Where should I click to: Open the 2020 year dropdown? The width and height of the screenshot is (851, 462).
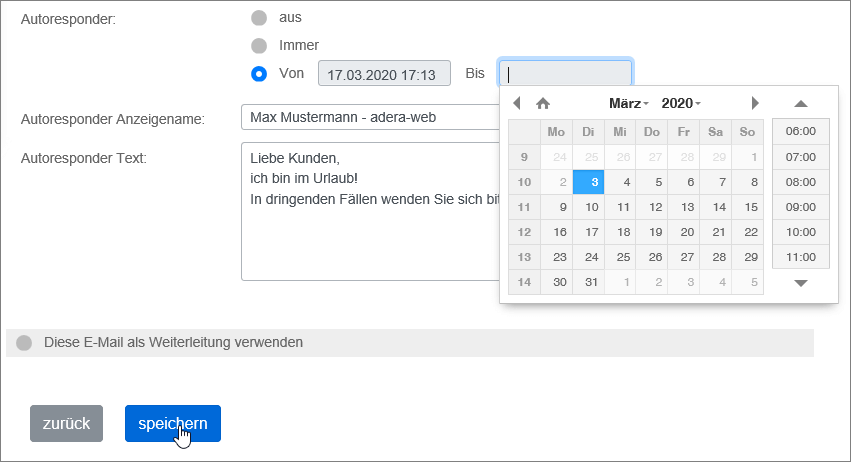[x=681, y=103]
